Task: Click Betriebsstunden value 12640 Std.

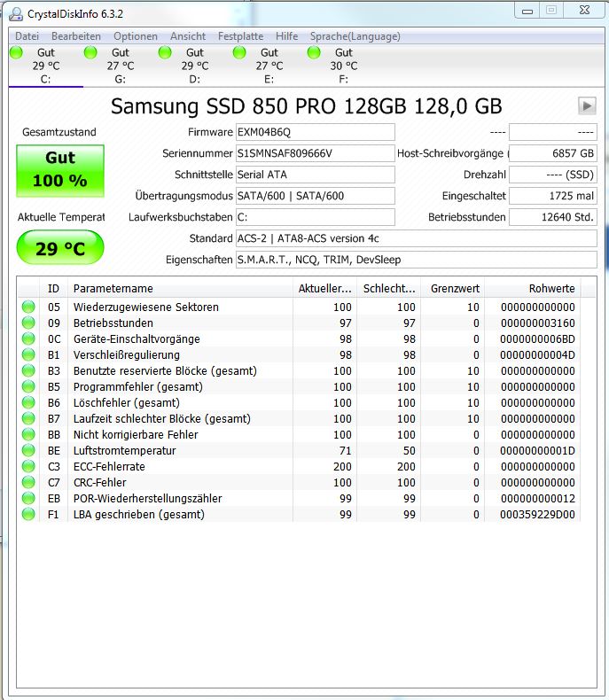Action: 553,217
